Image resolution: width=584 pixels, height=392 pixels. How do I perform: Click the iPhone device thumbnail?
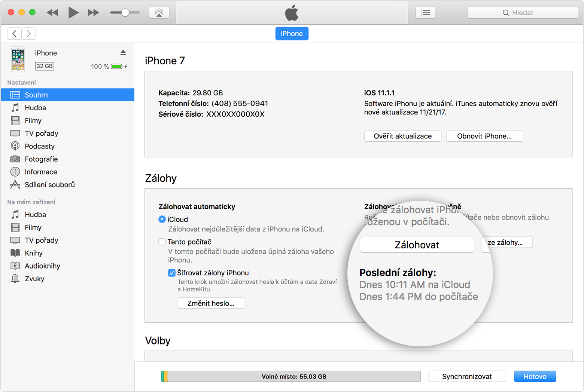[x=18, y=59]
